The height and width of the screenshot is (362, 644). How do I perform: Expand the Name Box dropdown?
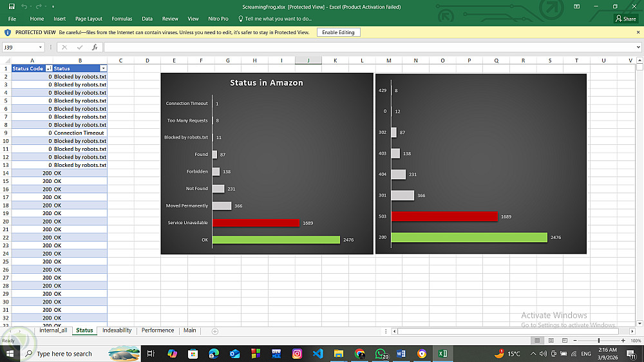[40, 47]
